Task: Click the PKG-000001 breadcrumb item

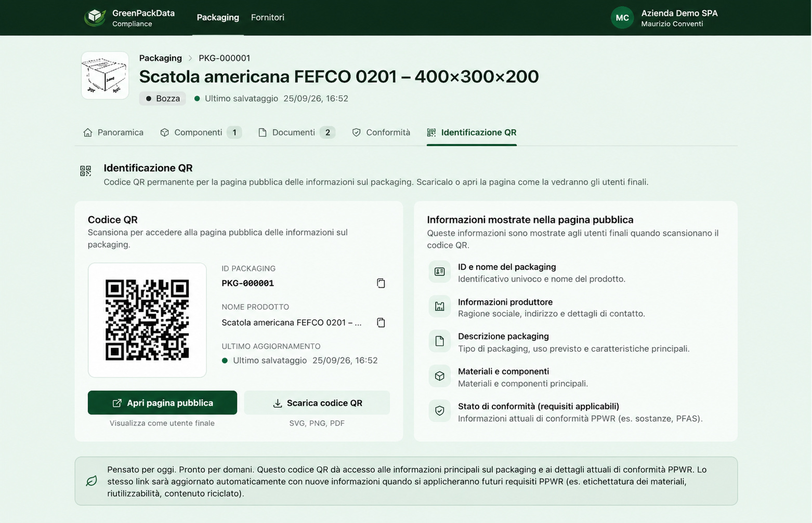Action: click(225, 58)
